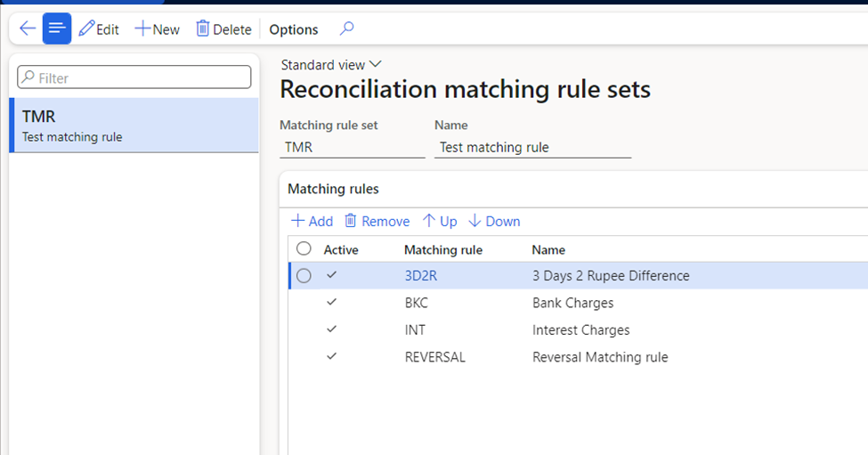Viewport: 868px width, 455px height.
Task: Toggle the list pane icon button
Action: [57, 28]
